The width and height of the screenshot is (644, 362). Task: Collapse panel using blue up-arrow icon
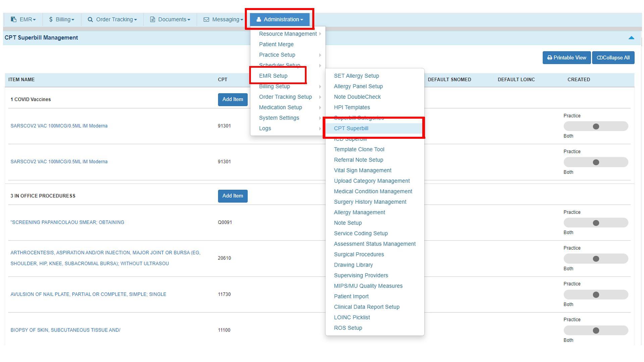(631, 38)
